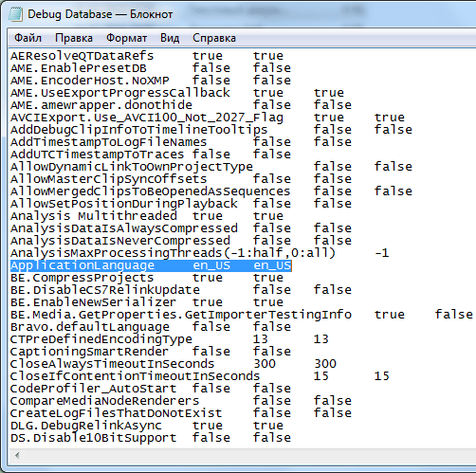Screen dimensions: 476x473
Task: Click CompareMediaNodeRenderers text
Action: pos(104,401)
